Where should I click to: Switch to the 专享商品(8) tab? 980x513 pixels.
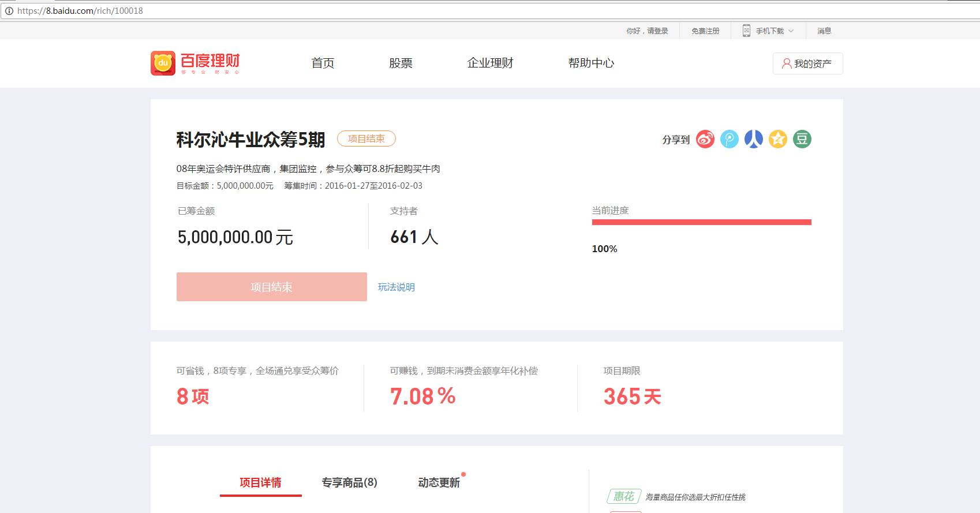coord(350,482)
